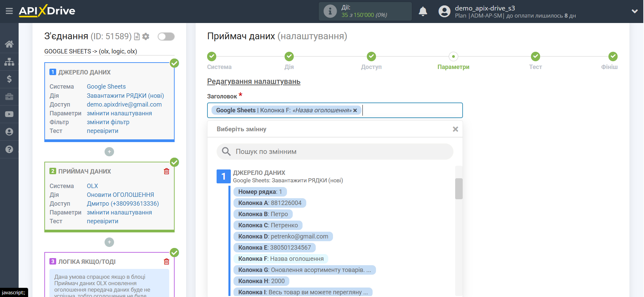The image size is (644, 297).
Task: Close the Виберіть змінну panel
Action: point(455,129)
